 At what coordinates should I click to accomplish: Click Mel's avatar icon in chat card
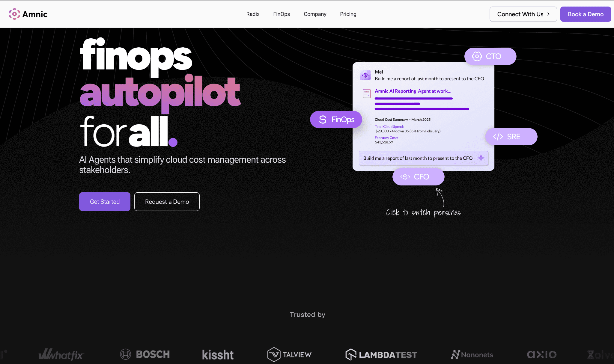click(x=365, y=75)
